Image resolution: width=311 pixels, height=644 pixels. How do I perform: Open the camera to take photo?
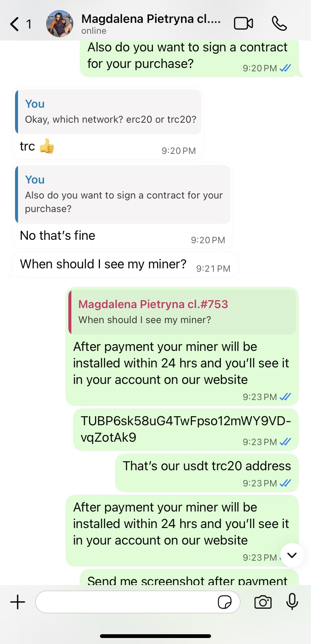pyautogui.click(x=263, y=602)
